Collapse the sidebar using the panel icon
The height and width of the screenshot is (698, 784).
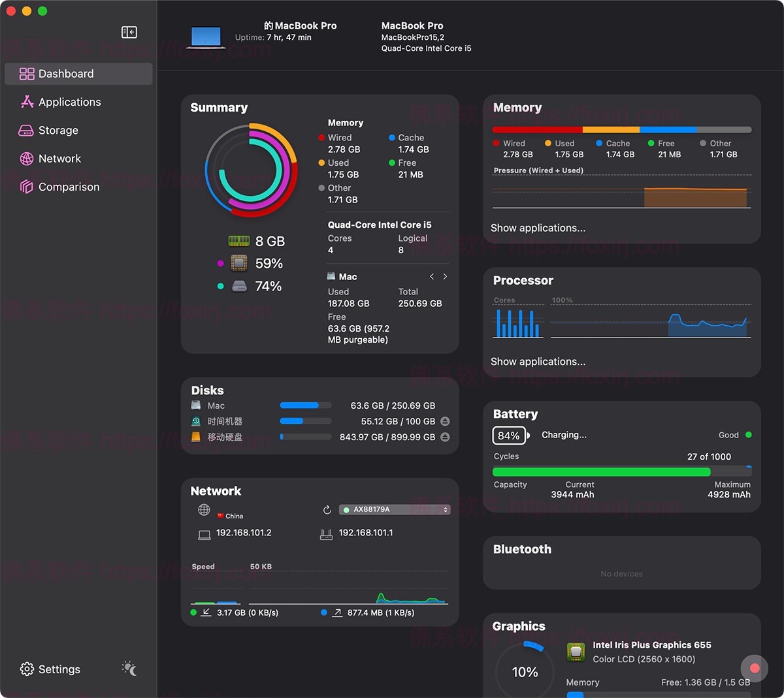click(129, 31)
